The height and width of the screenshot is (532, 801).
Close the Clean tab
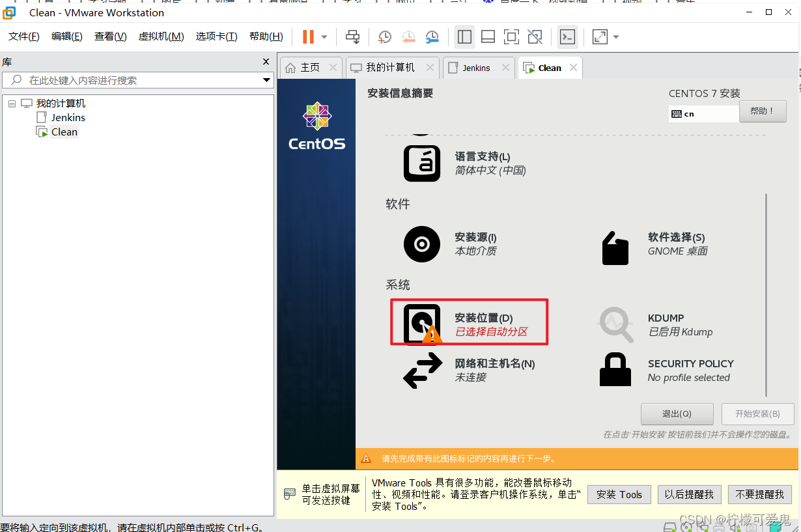(x=573, y=68)
